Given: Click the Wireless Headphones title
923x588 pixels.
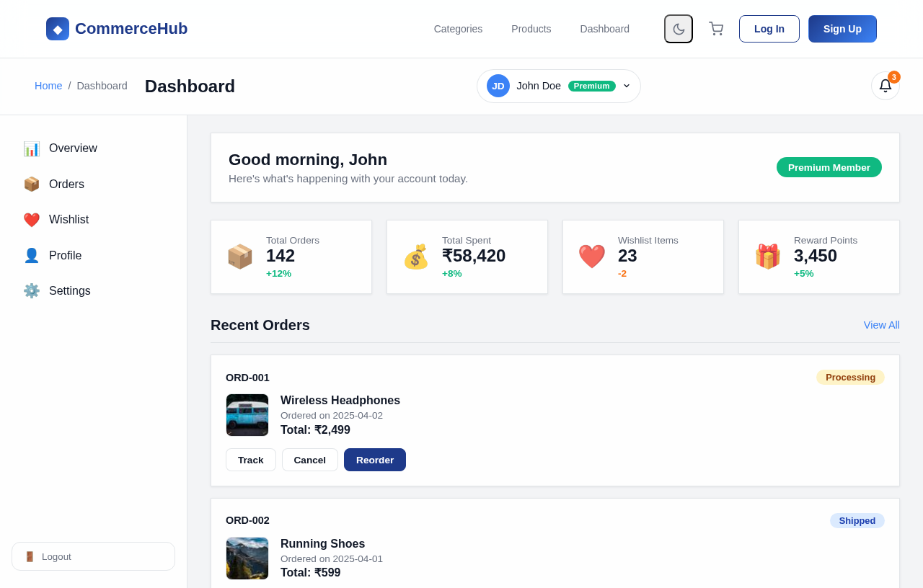Looking at the screenshot, I should 340,401.
